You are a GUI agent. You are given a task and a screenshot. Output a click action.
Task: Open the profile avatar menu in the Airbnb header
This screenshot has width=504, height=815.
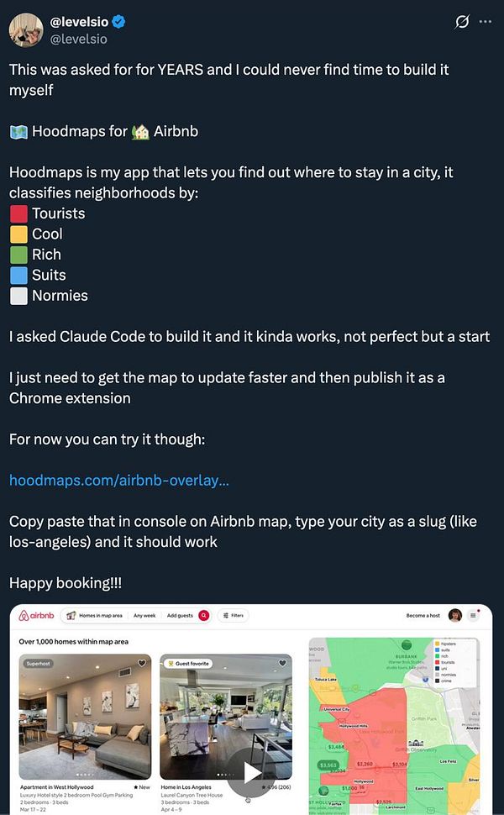[455, 614]
